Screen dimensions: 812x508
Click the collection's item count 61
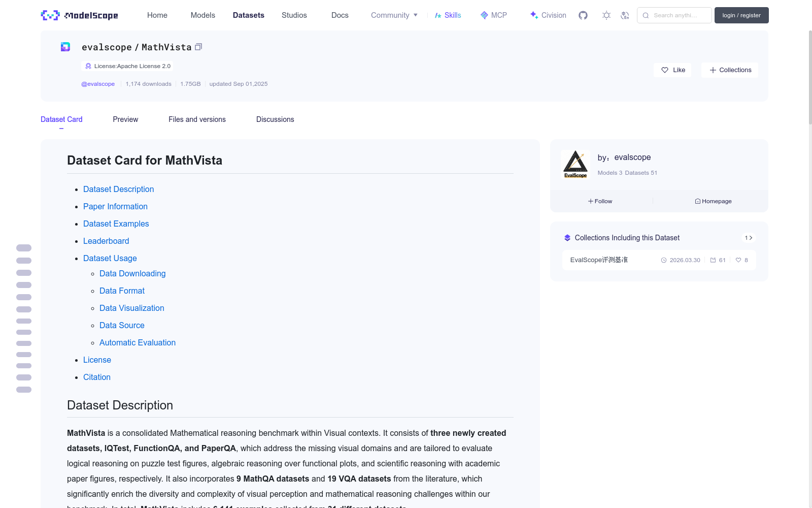[718, 260]
